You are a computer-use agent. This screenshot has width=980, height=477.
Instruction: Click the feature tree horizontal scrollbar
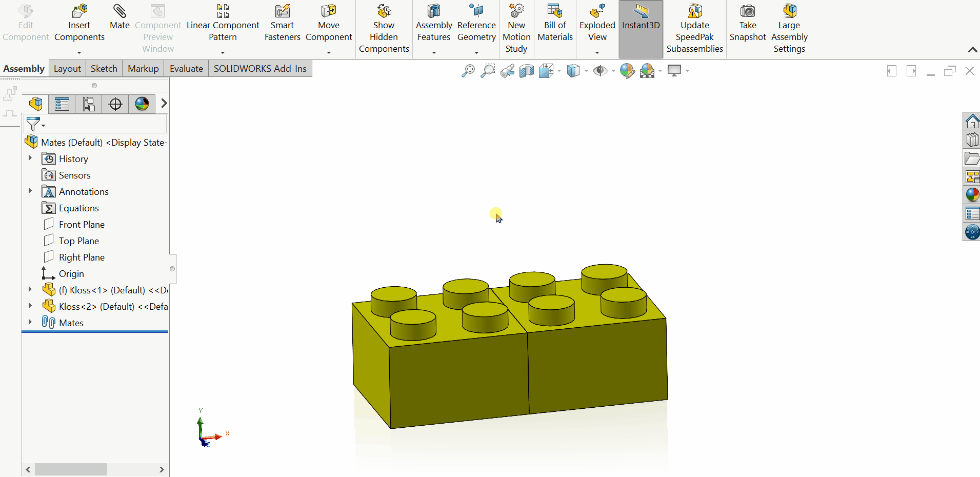71,469
